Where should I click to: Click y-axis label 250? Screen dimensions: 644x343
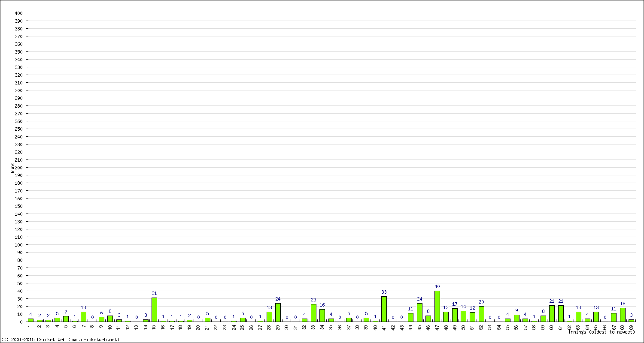pyautogui.click(x=18, y=129)
